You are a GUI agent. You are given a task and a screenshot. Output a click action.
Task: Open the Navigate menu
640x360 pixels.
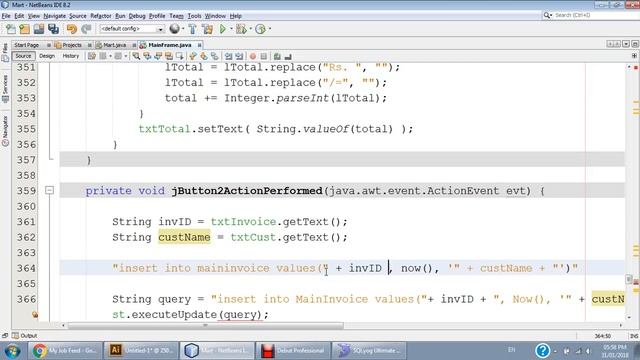pyautogui.click(x=55, y=16)
